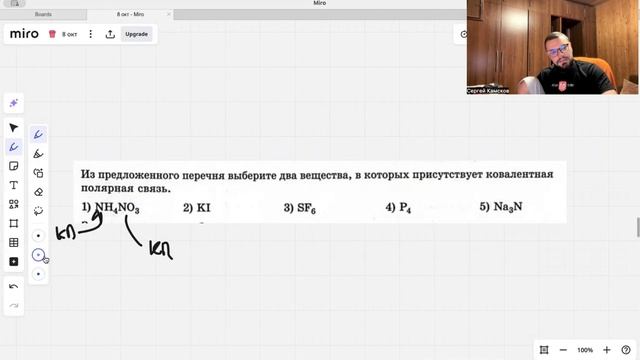Open the help question mark

(626, 350)
